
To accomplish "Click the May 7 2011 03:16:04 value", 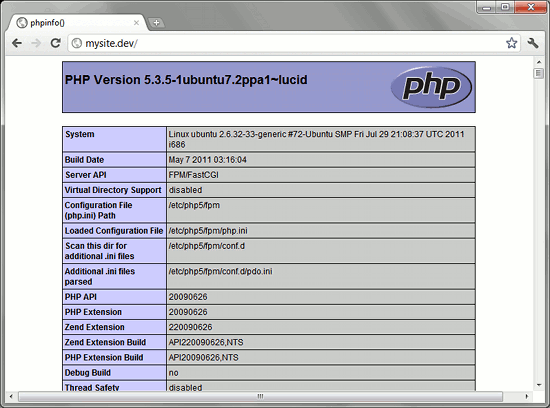I will 208,160.
